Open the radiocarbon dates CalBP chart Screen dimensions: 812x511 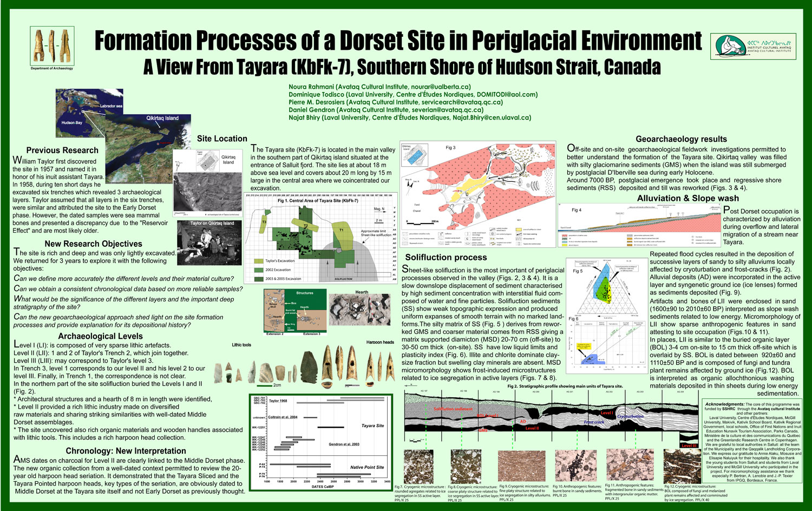tap(321, 442)
